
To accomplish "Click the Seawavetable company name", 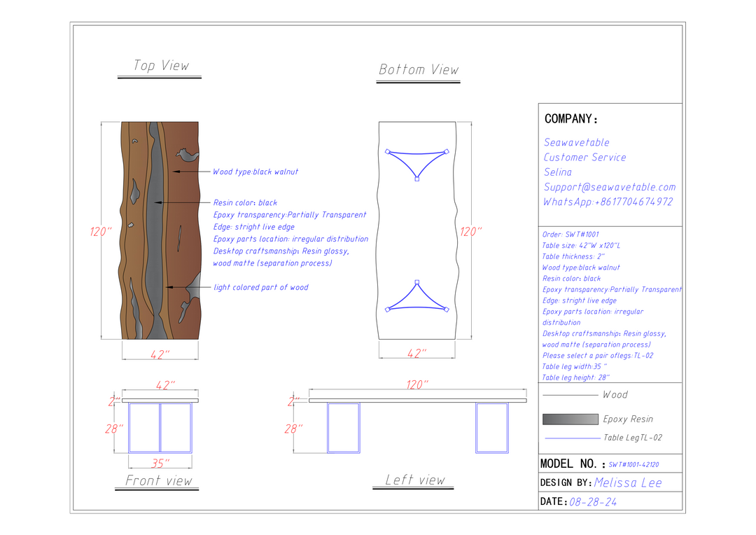I will click(x=577, y=142).
